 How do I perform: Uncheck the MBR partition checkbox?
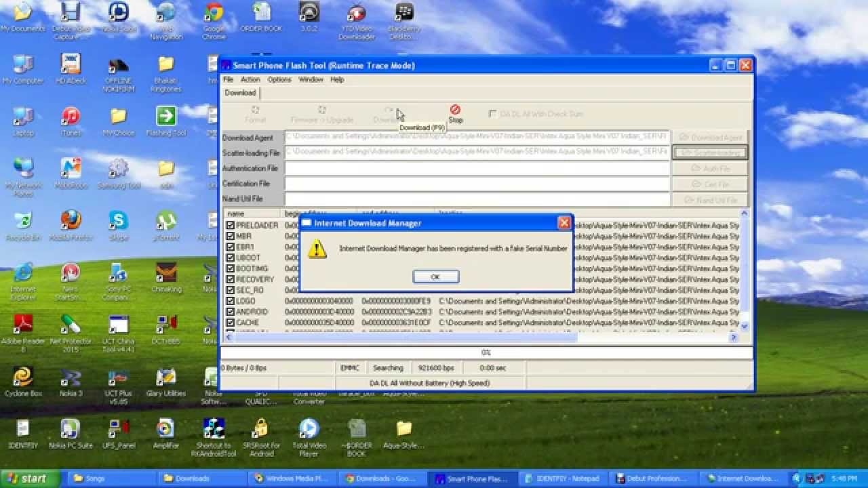coord(231,236)
